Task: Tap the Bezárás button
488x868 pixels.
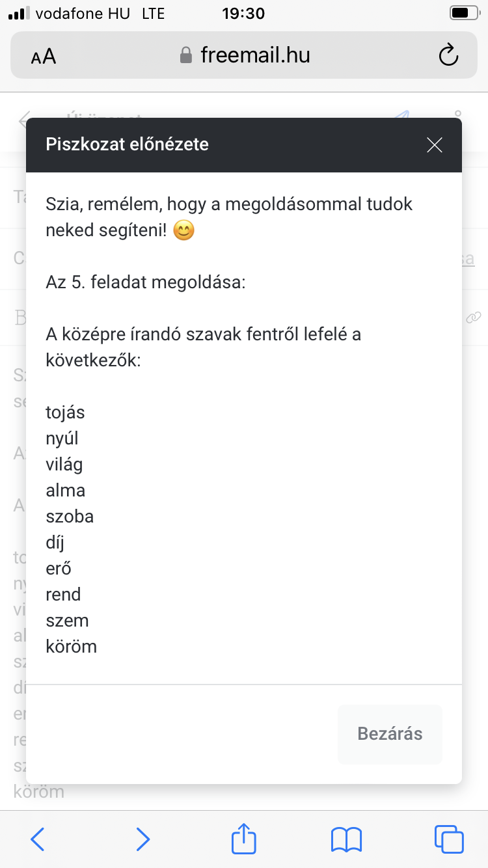Action: click(x=390, y=734)
